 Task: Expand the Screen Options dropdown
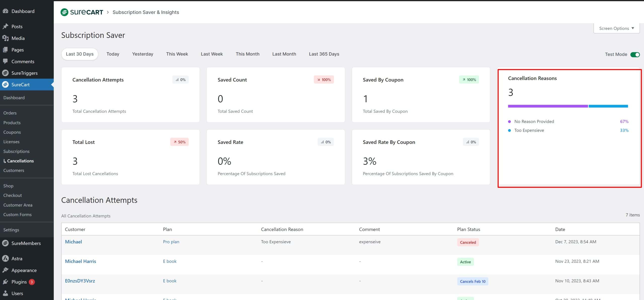click(x=616, y=28)
